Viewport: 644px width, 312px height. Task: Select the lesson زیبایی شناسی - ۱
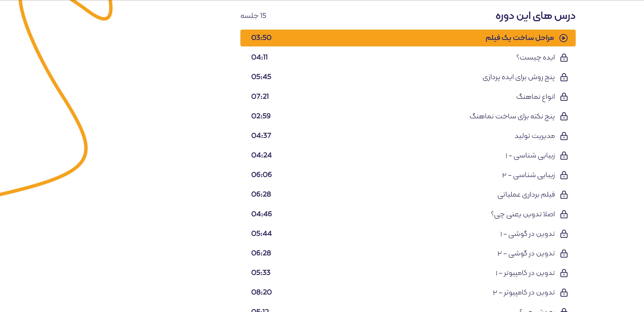click(530, 156)
